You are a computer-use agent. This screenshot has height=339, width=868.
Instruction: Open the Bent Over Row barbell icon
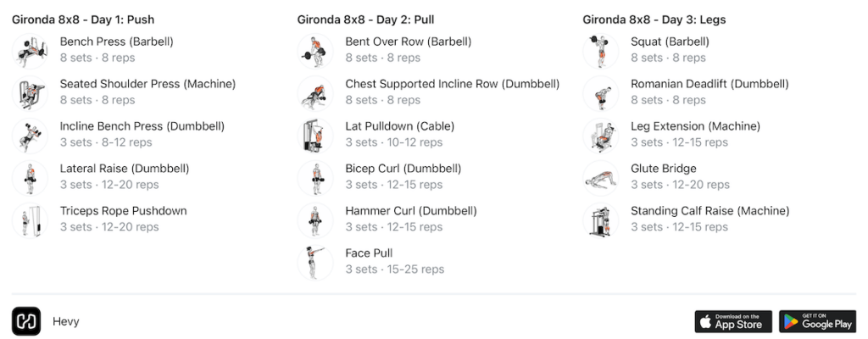315,51
